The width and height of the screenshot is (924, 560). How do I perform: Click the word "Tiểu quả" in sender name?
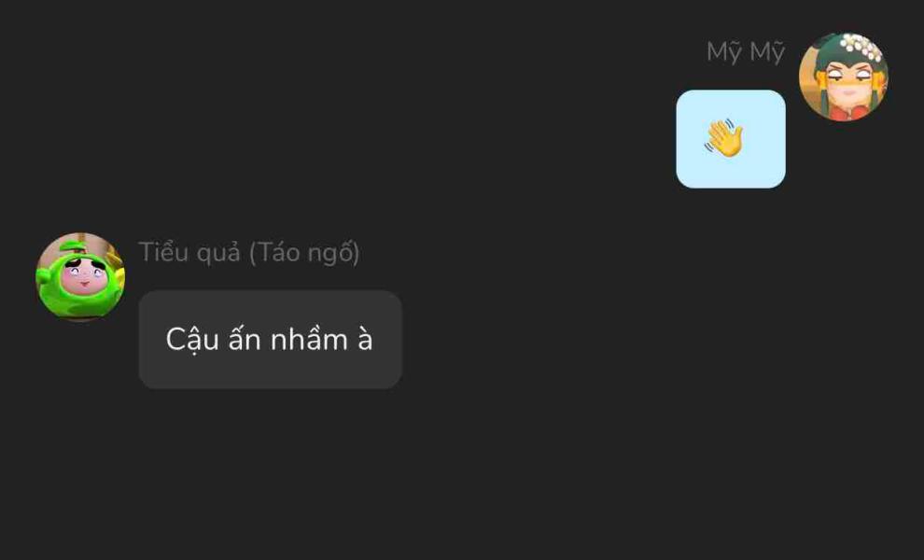click(x=189, y=252)
